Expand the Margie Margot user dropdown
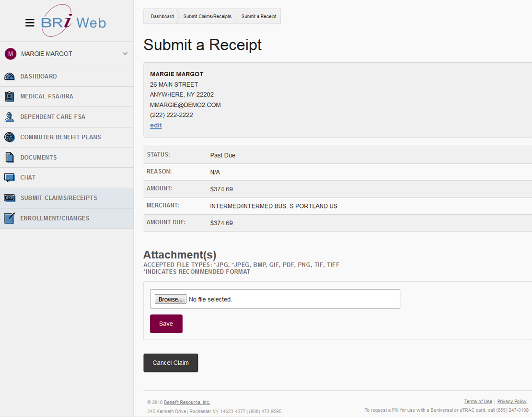532x417 pixels. coord(125,54)
